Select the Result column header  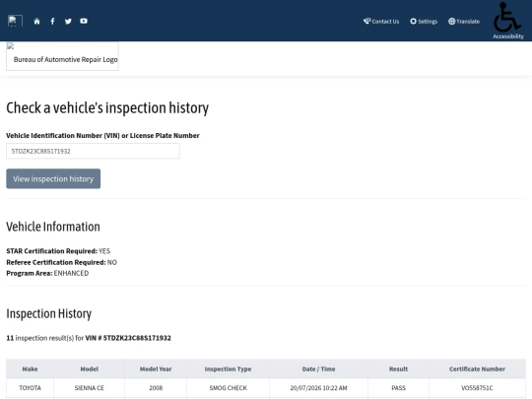[398, 368]
